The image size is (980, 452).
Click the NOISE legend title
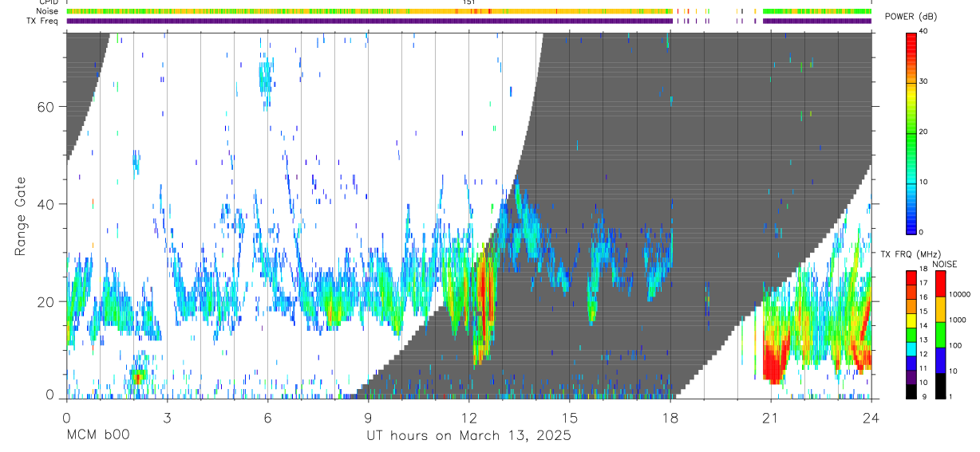point(945,264)
